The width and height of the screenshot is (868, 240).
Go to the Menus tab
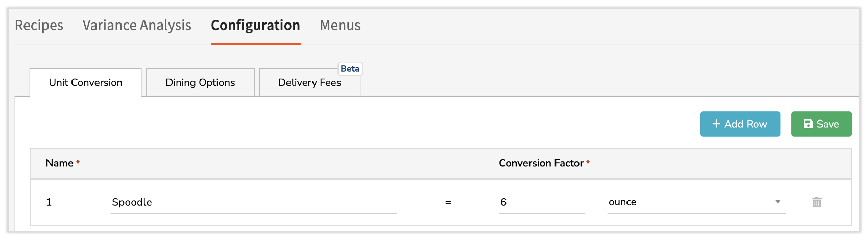click(x=340, y=25)
